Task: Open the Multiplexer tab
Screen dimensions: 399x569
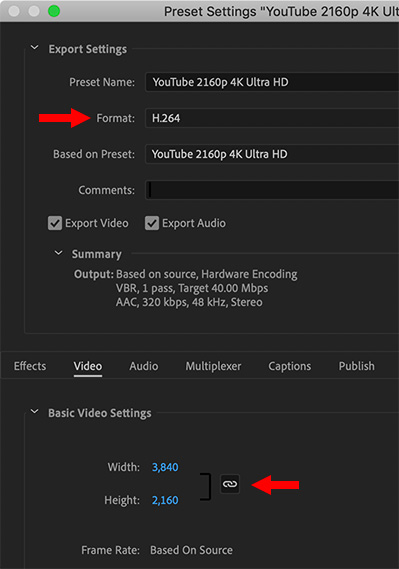Action: pyautogui.click(x=213, y=366)
